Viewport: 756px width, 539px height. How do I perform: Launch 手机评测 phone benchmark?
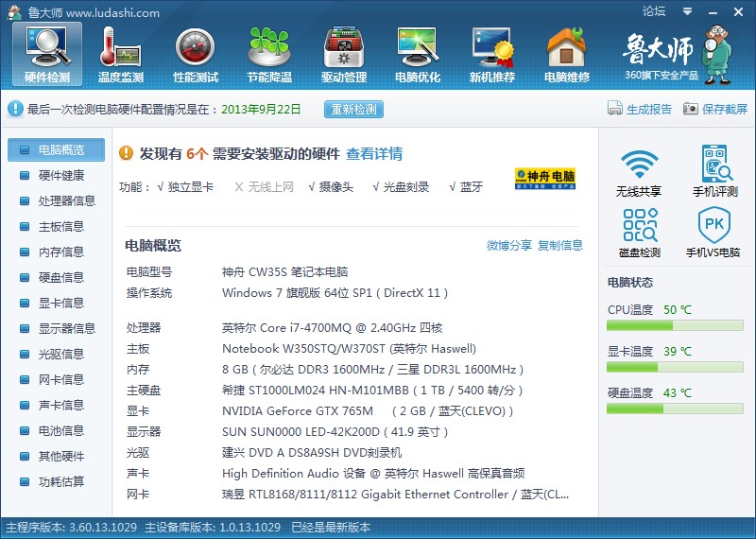coord(715,172)
